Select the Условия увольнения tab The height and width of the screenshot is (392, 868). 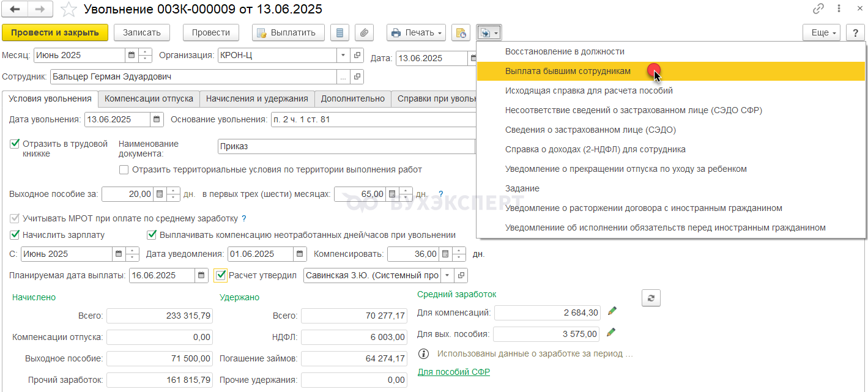coord(50,98)
